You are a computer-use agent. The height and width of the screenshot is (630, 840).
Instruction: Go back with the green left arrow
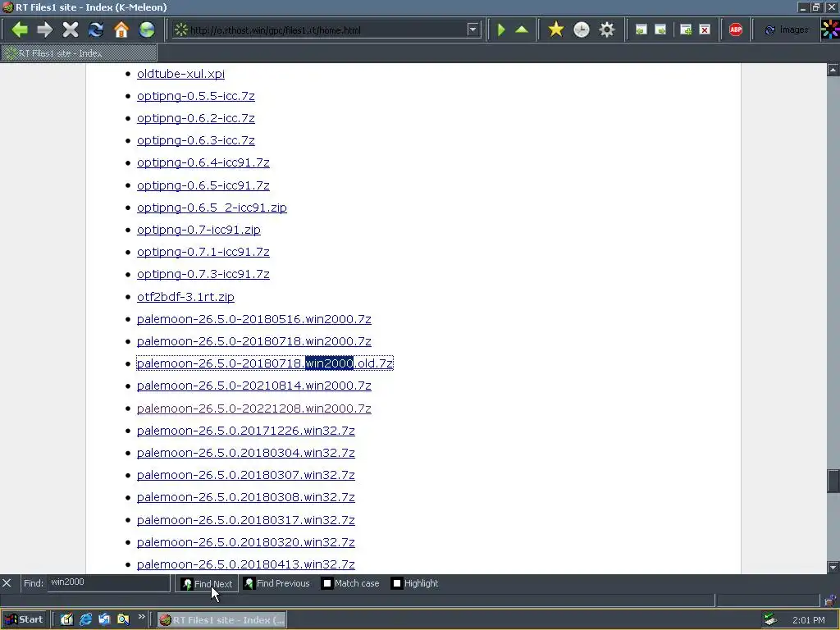20,30
